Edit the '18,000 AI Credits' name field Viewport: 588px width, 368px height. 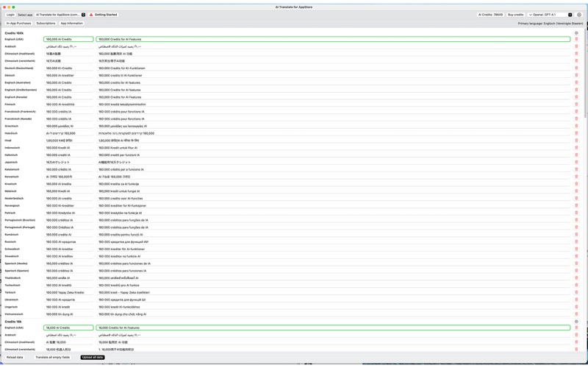68,328
